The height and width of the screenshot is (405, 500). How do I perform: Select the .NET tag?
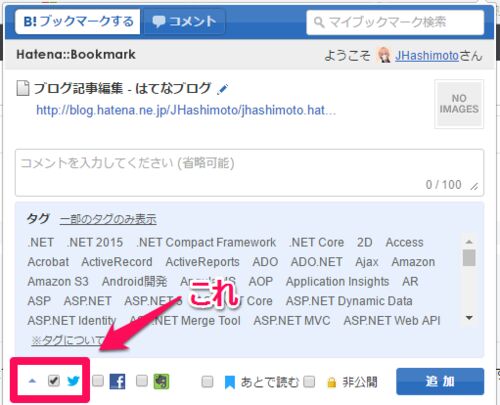tap(41, 242)
